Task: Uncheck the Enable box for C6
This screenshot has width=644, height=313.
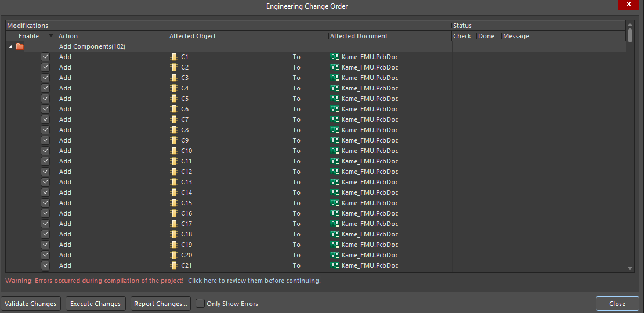Action: (x=45, y=109)
